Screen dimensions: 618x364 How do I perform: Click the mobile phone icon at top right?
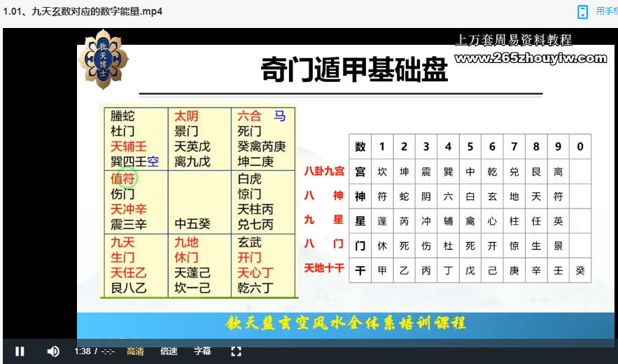coord(582,12)
